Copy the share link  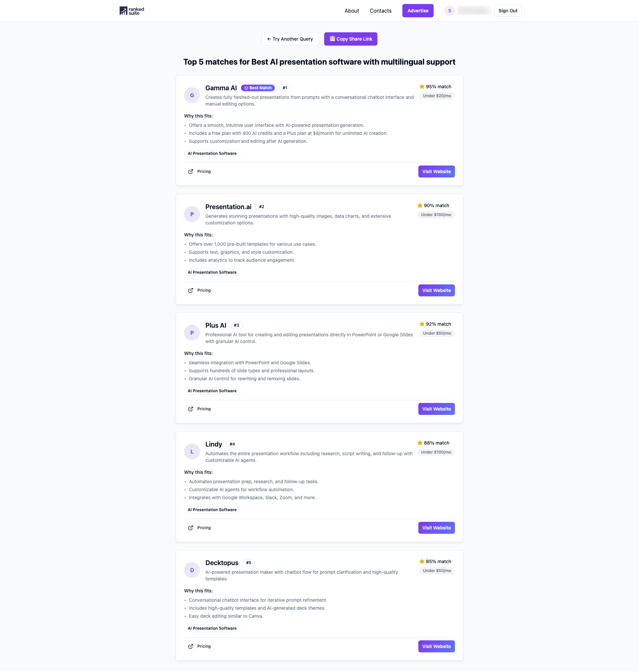click(x=350, y=39)
